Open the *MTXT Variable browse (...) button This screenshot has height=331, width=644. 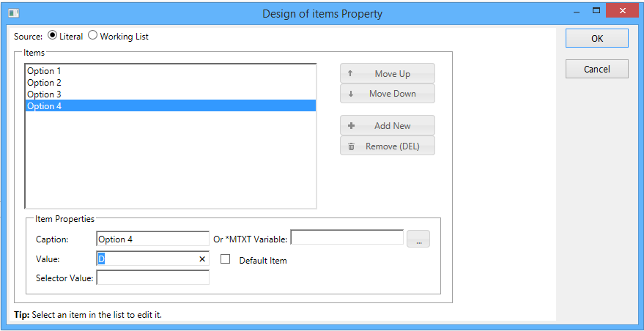418,239
